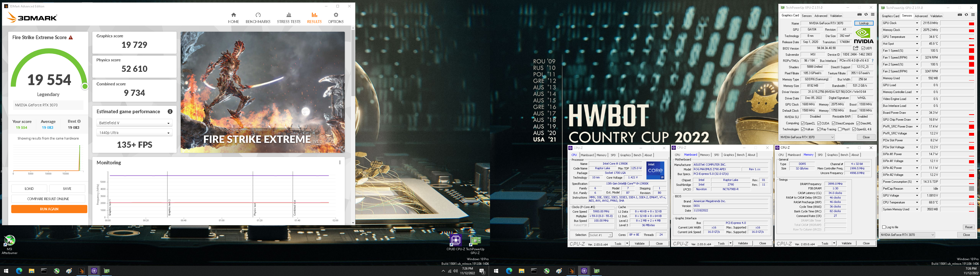Screen dimensions: 980x276
Task: Open the Monitoring three-dot menu
Action: tap(340, 162)
